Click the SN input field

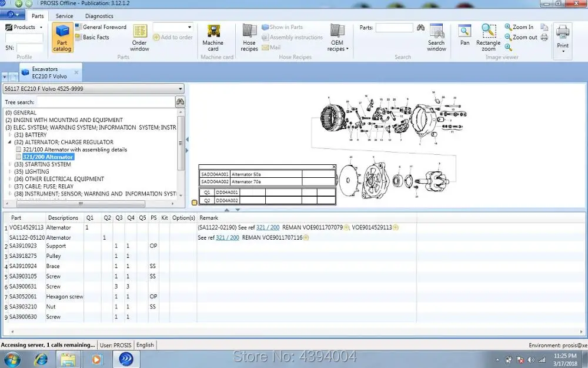(x=29, y=48)
